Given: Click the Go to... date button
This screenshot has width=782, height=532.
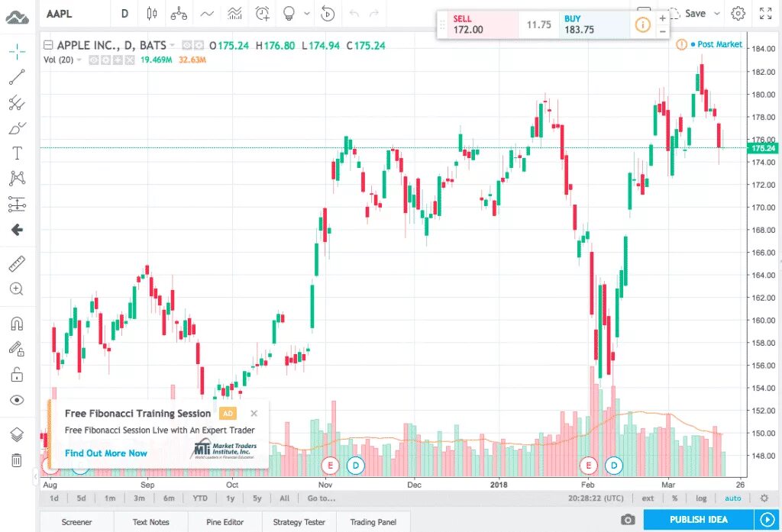Looking at the screenshot, I should pos(322,498).
